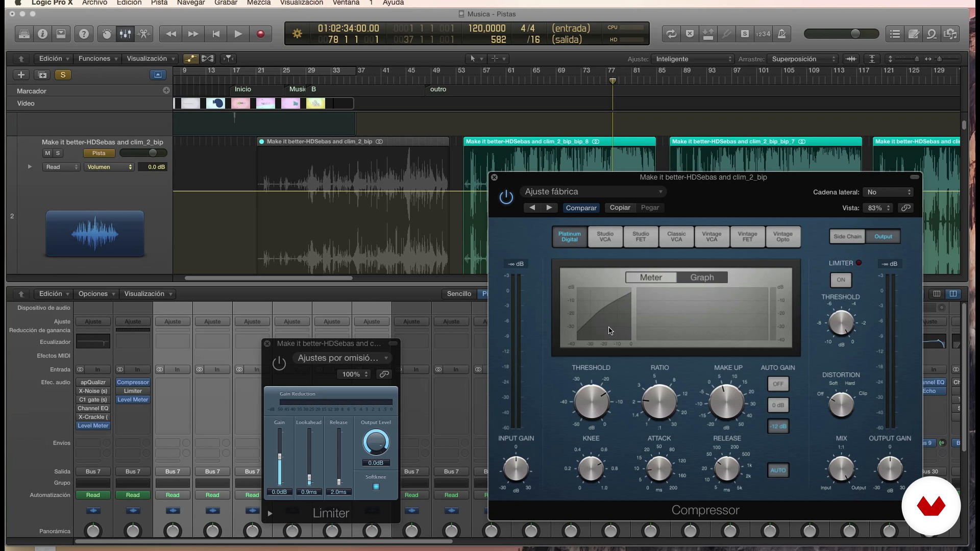Open the Loop Browser icon

pyautogui.click(x=932, y=34)
